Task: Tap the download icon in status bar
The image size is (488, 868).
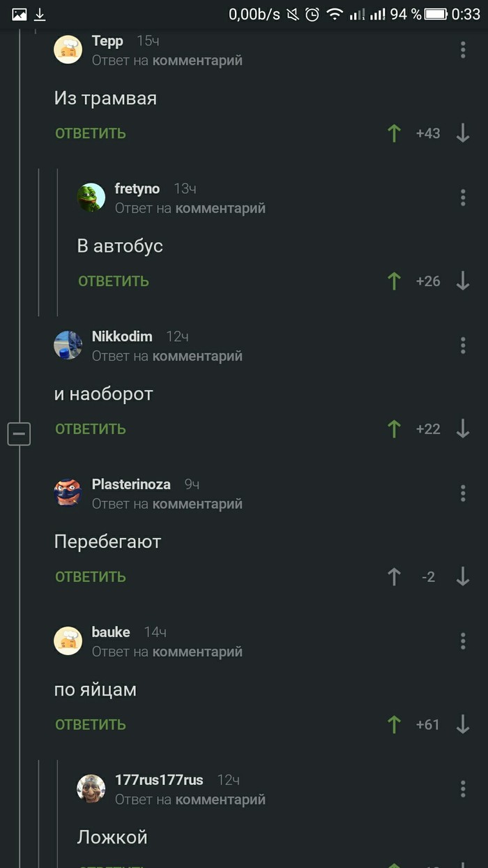Action: 40,14
